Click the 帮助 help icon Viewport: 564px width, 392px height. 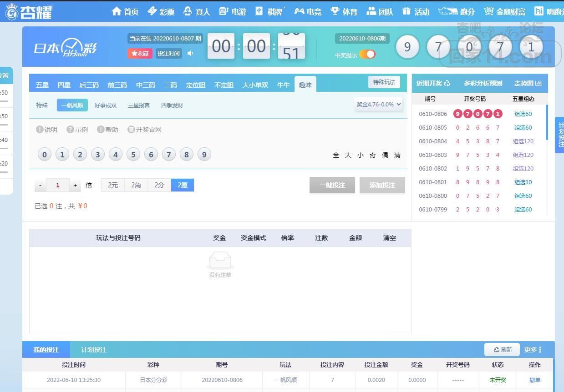(101, 130)
